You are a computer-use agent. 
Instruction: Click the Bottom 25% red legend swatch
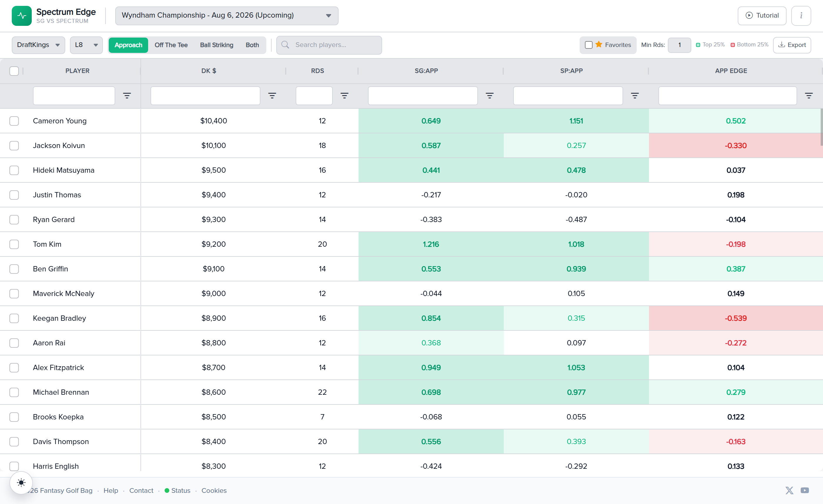pos(732,45)
